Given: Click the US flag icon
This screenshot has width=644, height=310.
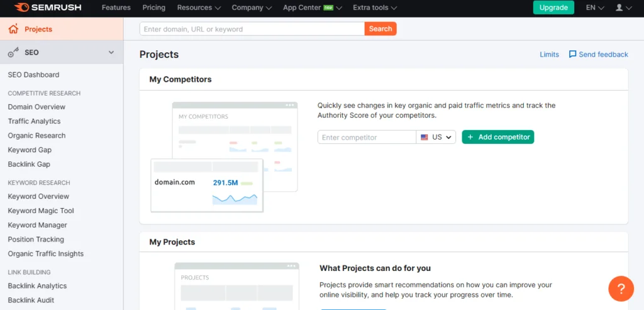Looking at the screenshot, I should [425, 137].
